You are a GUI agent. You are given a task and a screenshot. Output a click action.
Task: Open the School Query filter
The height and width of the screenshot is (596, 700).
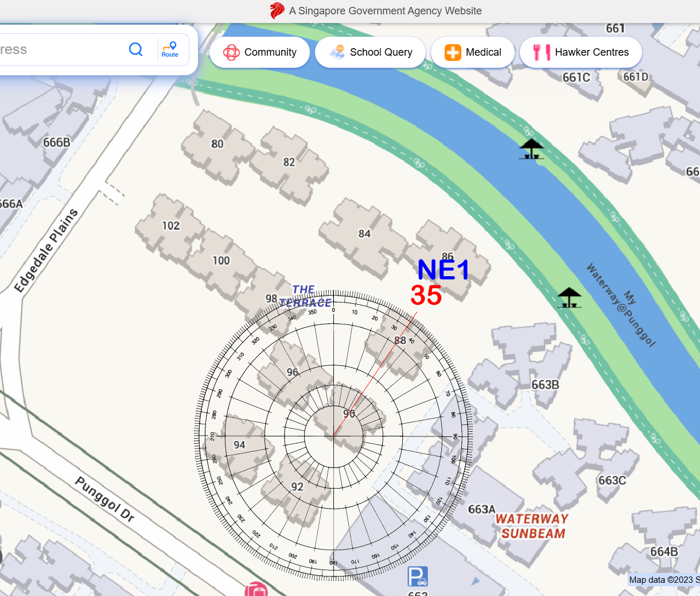click(x=371, y=52)
